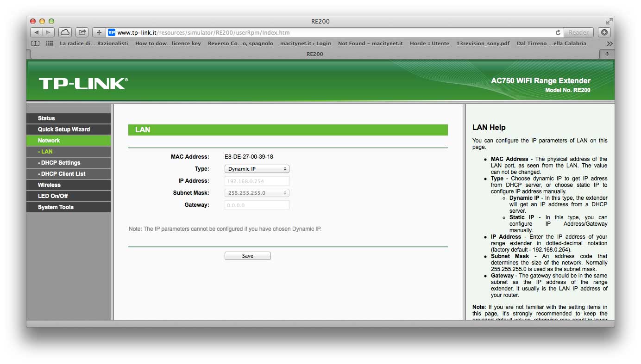Click the 'Type:' field label
The width and height of the screenshot is (641, 364).
coord(202,169)
